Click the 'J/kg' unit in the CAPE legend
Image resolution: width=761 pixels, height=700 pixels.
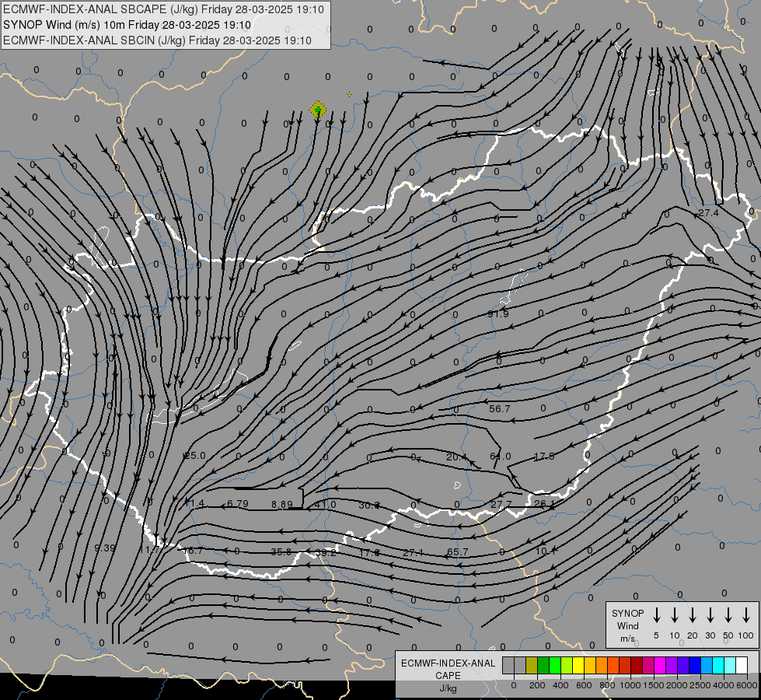coord(448,688)
